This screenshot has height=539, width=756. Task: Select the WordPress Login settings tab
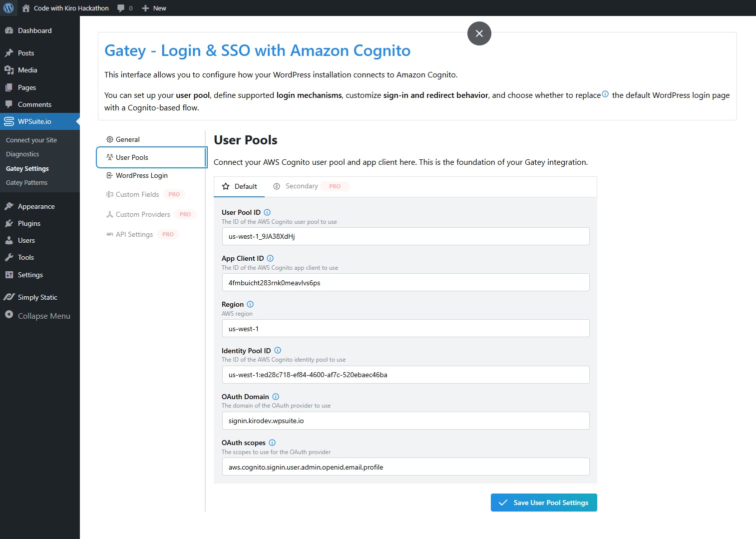point(141,175)
